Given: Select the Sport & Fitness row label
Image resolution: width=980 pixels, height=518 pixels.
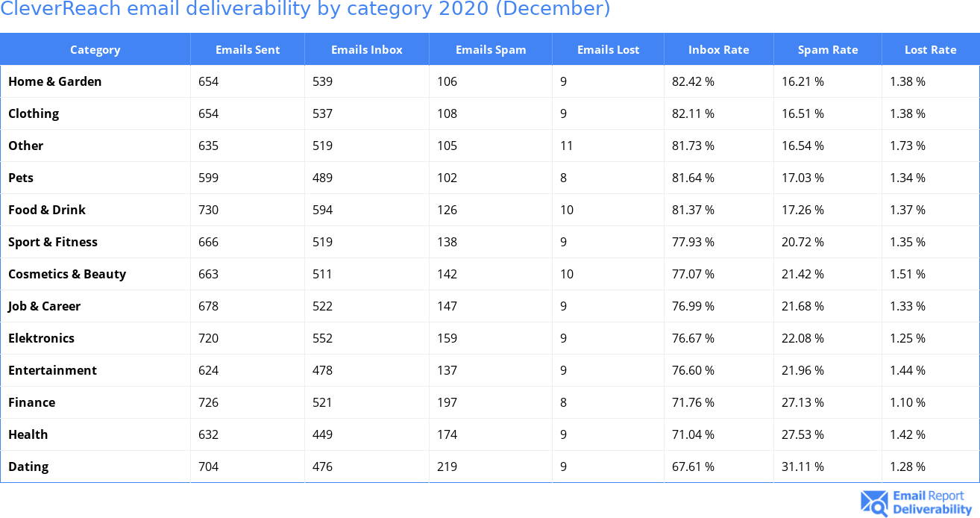Looking at the screenshot, I should 53,242.
